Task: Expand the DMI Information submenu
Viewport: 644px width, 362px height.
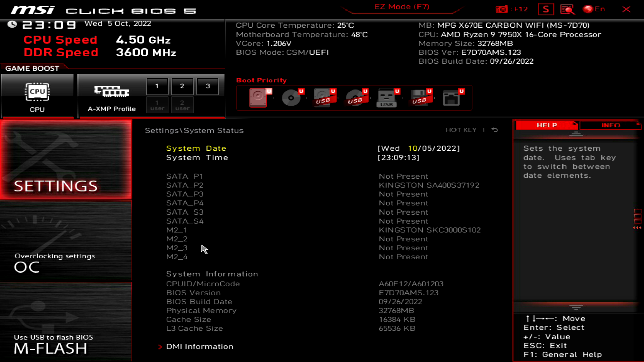Action: click(x=200, y=346)
